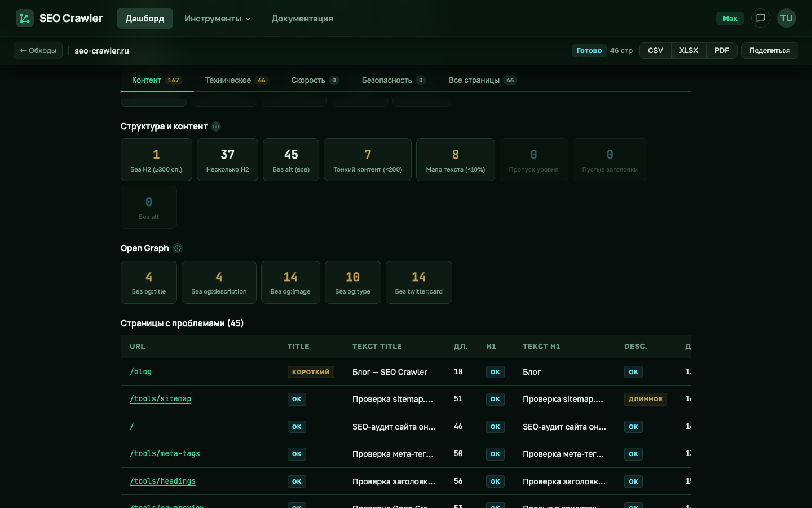Sort by the H1 column header
Viewport: 812px width, 508px height.
pyautogui.click(x=491, y=347)
